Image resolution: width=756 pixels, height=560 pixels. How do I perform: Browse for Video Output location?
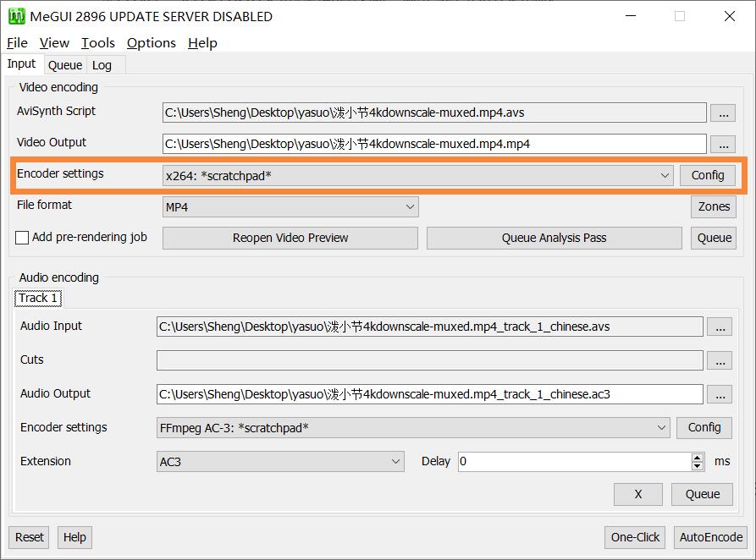pos(722,144)
